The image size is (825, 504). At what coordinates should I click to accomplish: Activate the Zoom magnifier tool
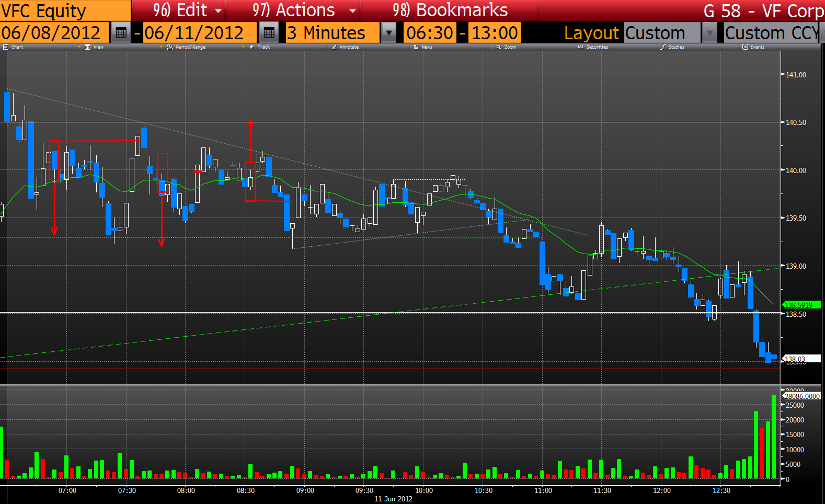pos(499,47)
